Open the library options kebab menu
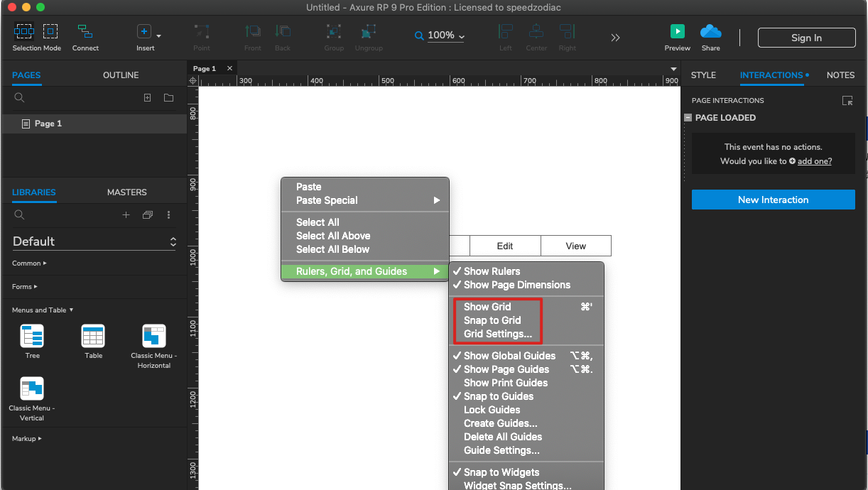This screenshot has width=868, height=490. 169,215
